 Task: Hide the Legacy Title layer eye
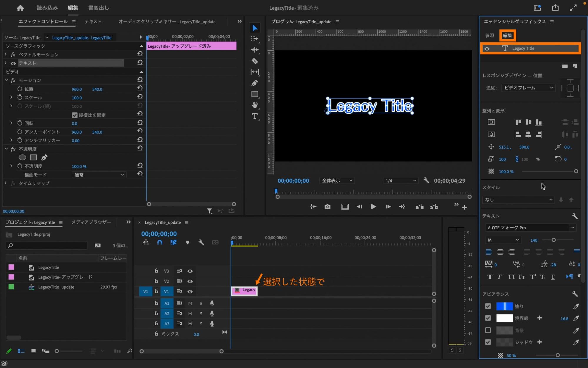487,49
